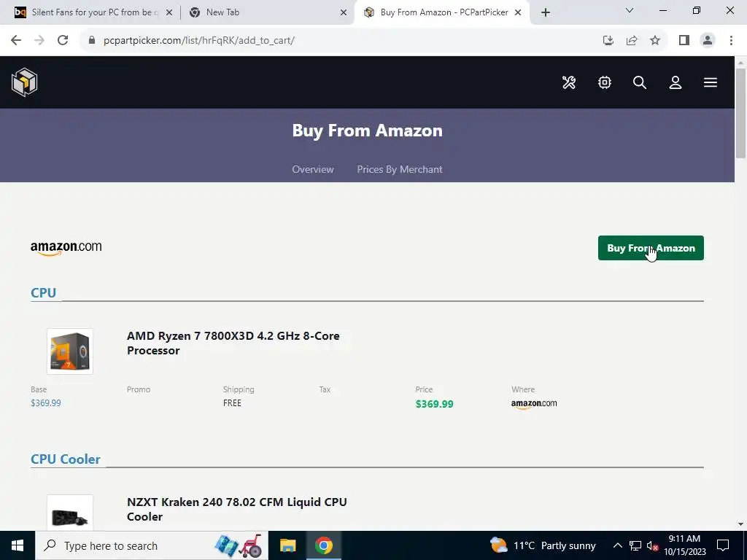Bookmark this page with the star icon
Screen dimensions: 747x560
[x=655, y=40]
